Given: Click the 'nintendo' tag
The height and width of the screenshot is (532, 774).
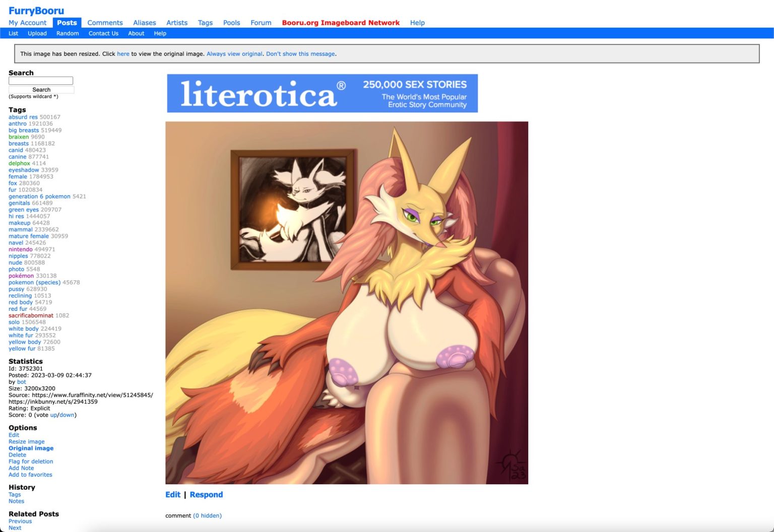Looking at the screenshot, I should tap(21, 249).
